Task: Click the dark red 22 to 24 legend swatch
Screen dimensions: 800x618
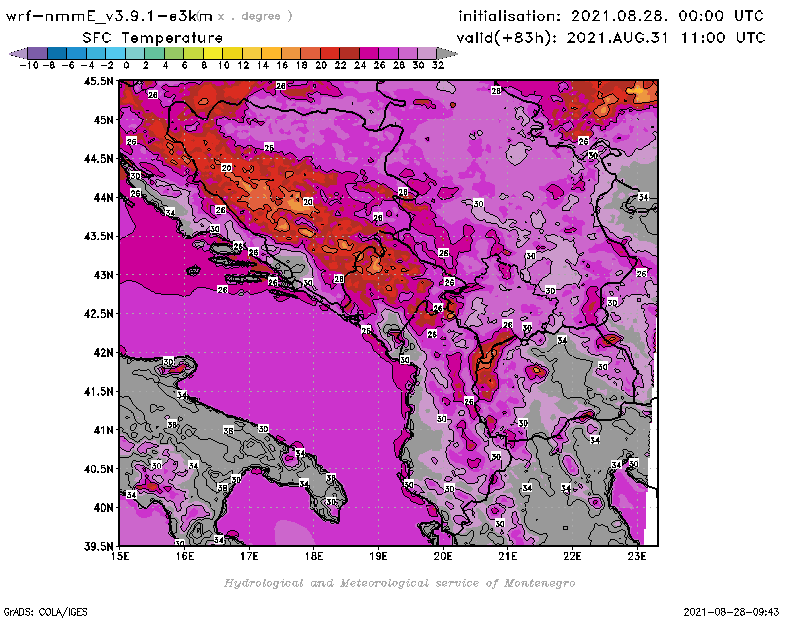Action: (x=349, y=54)
